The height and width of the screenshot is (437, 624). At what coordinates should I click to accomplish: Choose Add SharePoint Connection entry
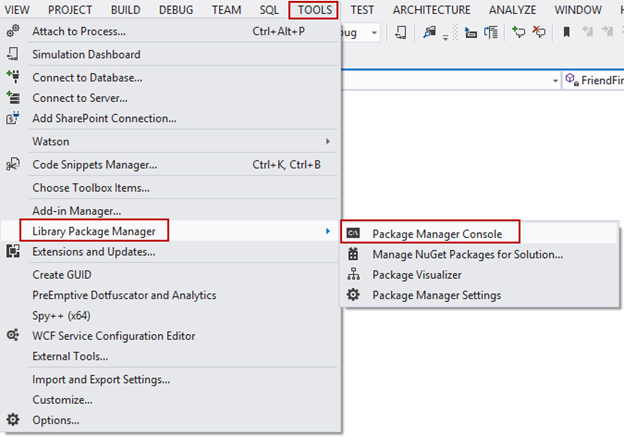pyautogui.click(x=171, y=118)
